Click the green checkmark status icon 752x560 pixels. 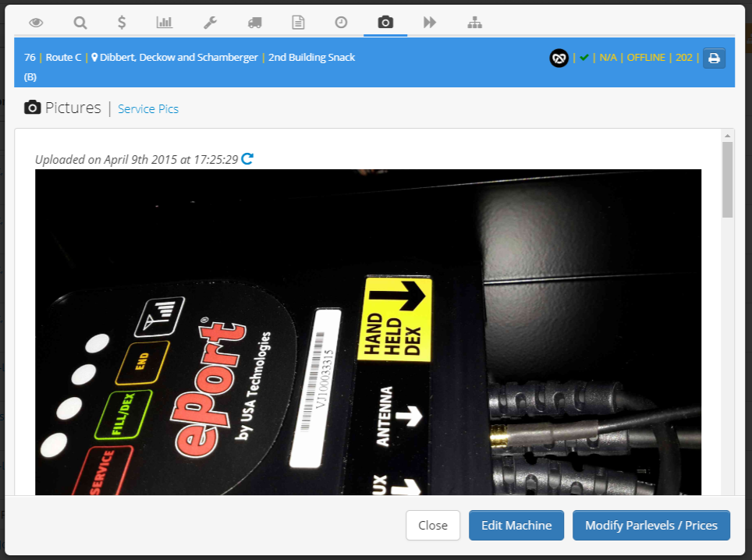(584, 58)
